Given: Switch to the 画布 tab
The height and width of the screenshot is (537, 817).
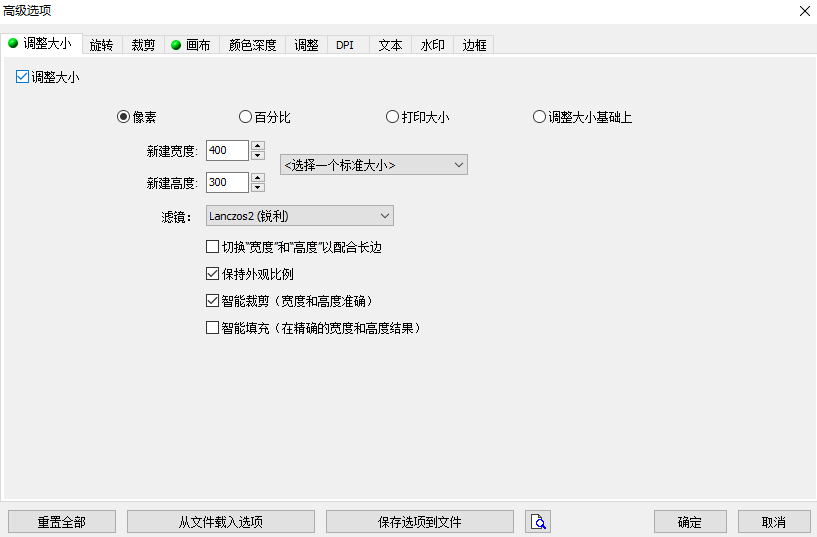Looking at the screenshot, I should [190, 45].
